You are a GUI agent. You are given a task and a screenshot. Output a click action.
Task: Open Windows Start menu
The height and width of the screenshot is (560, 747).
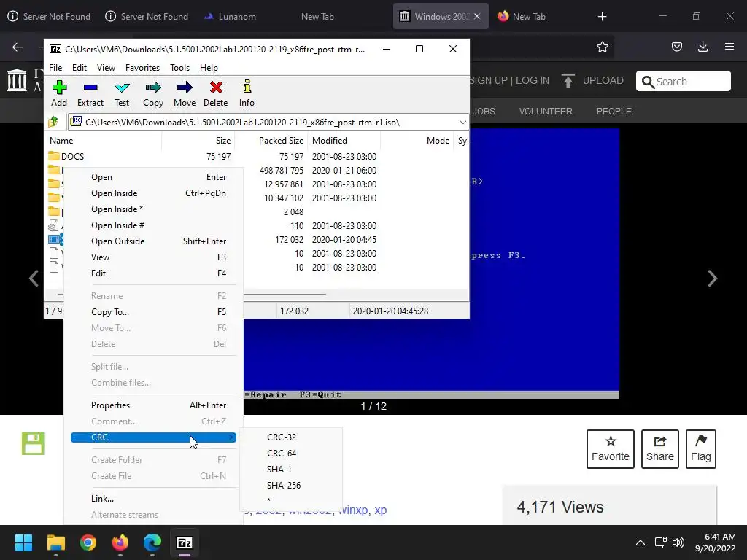[x=23, y=542]
